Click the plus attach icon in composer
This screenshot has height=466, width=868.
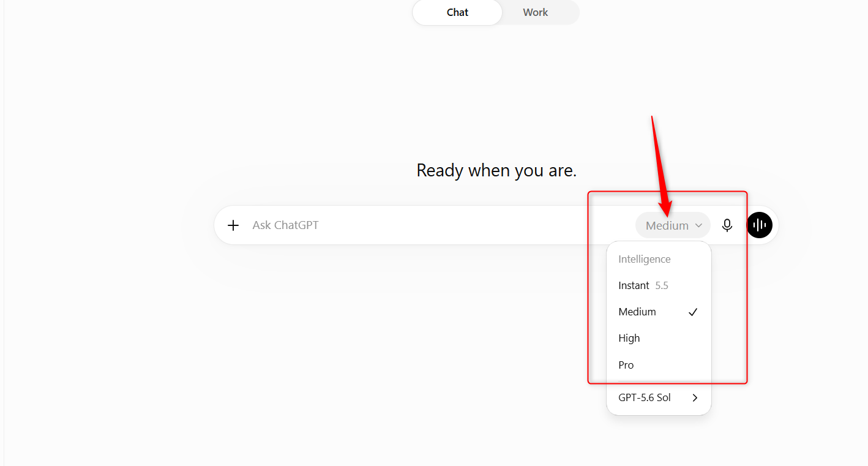(233, 225)
